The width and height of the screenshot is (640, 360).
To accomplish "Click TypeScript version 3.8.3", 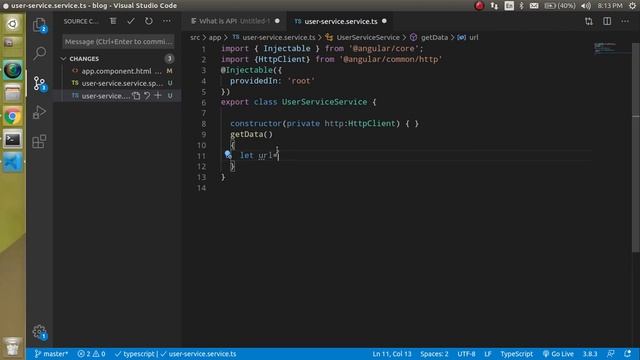I will point(590,354).
